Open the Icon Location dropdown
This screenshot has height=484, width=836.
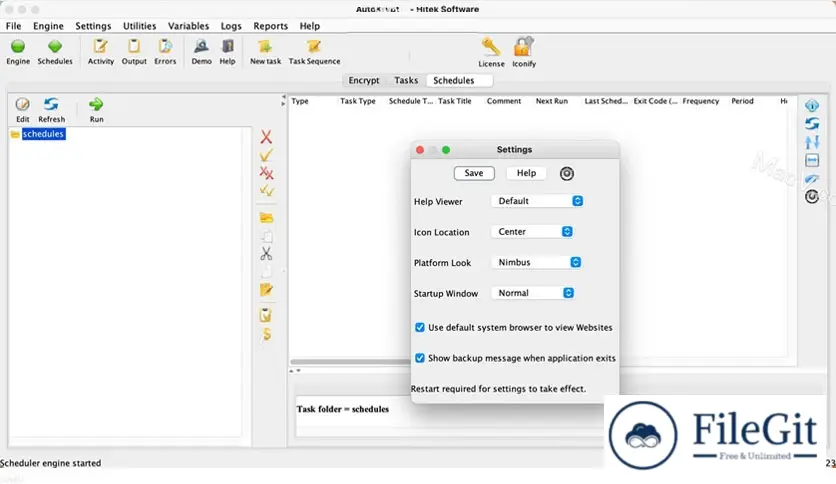[532, 231]
